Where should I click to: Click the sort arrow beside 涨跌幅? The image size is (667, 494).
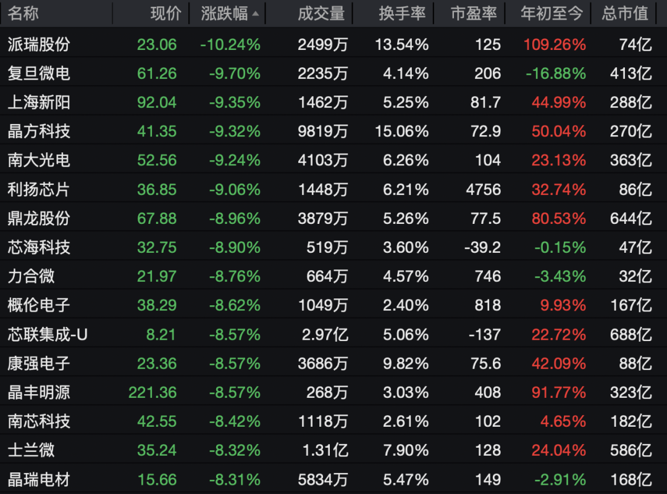pos(255,14)
